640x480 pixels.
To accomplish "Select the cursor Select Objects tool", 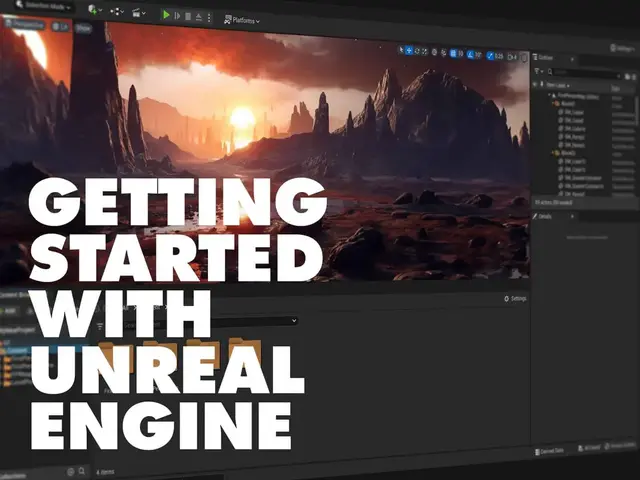I will [x=401, y=50].
